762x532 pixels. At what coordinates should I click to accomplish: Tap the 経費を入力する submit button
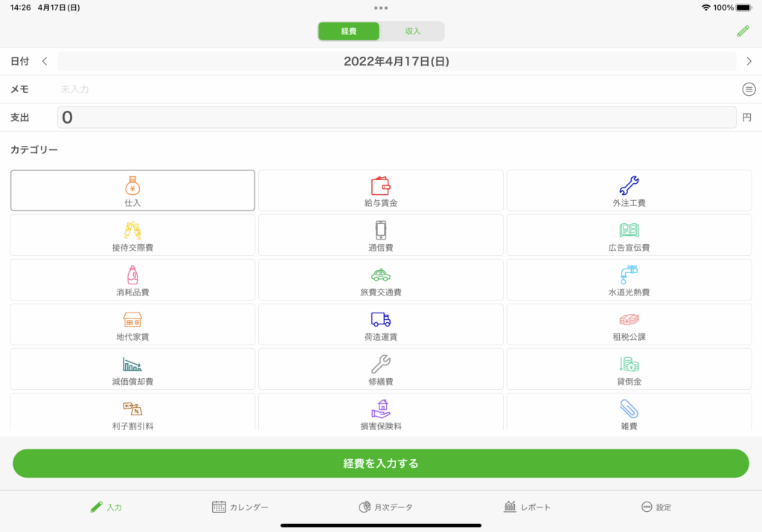tap(381, 464)
